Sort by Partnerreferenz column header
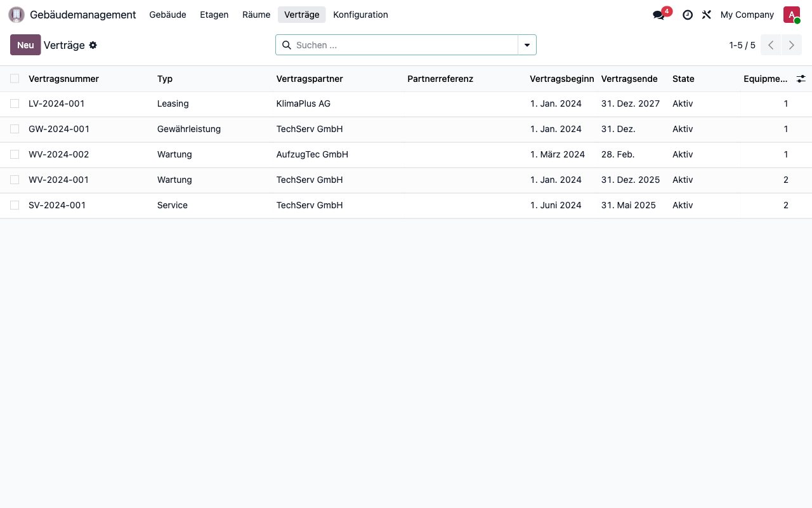The height and width of the screenshot is (508, 812). [440, 79]
